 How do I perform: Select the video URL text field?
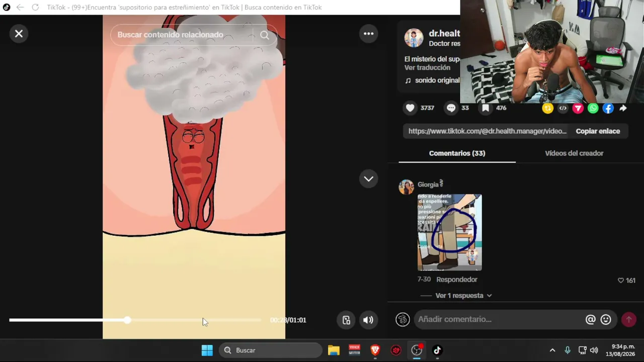click(487, 131)
